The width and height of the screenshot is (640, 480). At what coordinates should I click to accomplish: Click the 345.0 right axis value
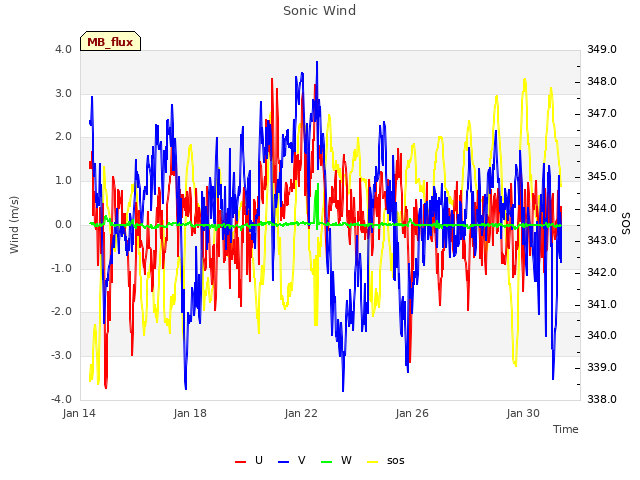602,177
